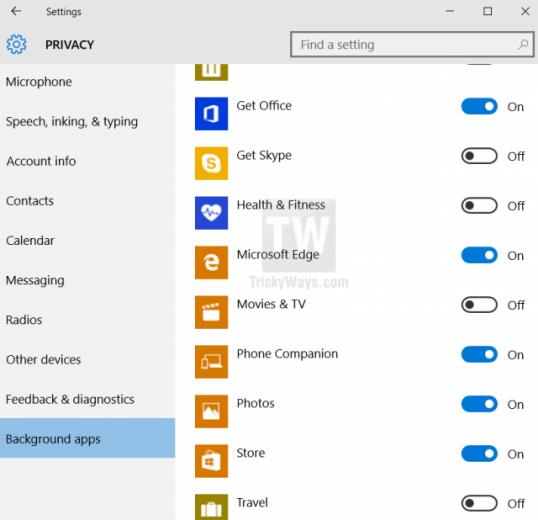
Task: Go to Contacts privacy settings
Action: [87, 201]
